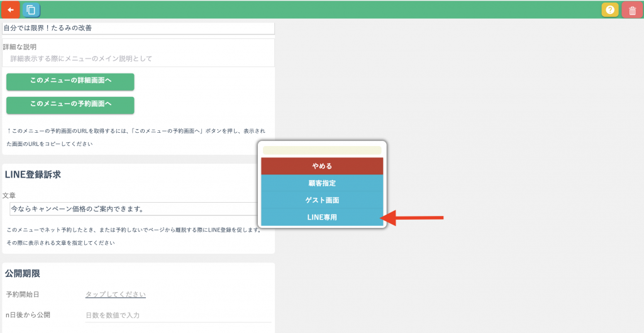Click the red trash delete icon
Viewport: 644px width, 333px height.
click(x=632, y=10)
